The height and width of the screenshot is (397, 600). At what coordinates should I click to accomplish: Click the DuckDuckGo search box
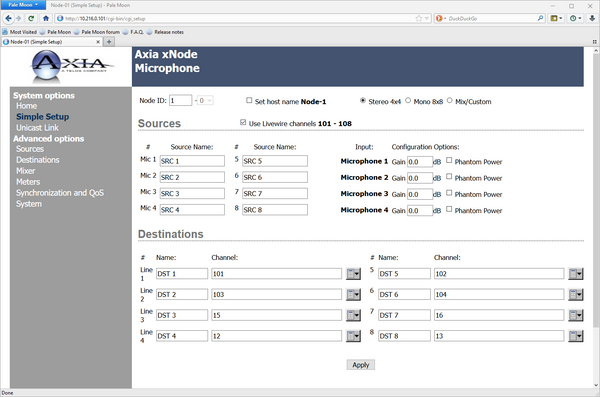point(492,18)
